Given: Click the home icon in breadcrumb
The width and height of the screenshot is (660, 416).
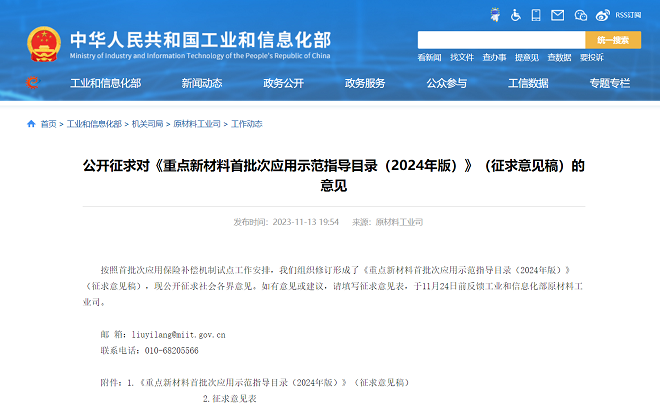Looking at the screenshot, I should pyautogui.click(x=31, y=124).
